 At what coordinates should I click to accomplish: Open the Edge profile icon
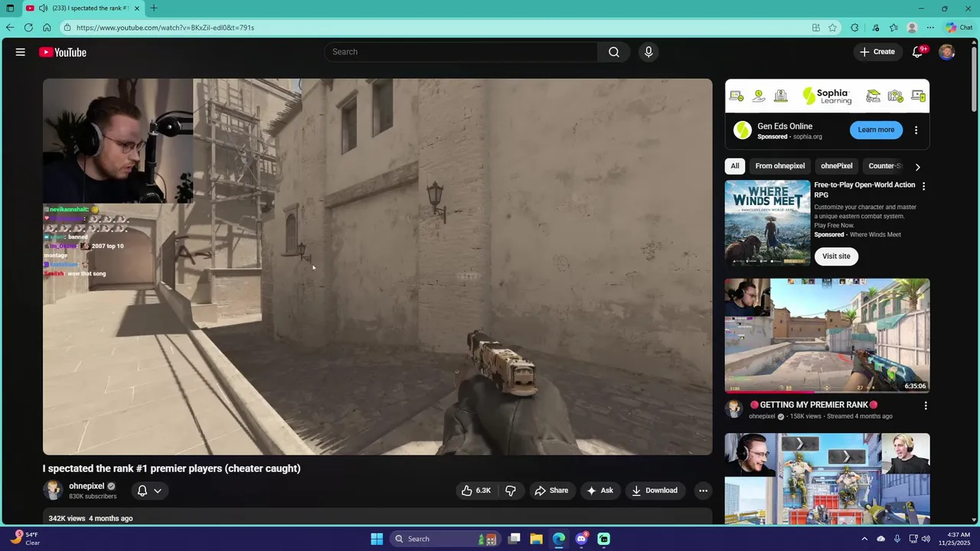point(912,28)
